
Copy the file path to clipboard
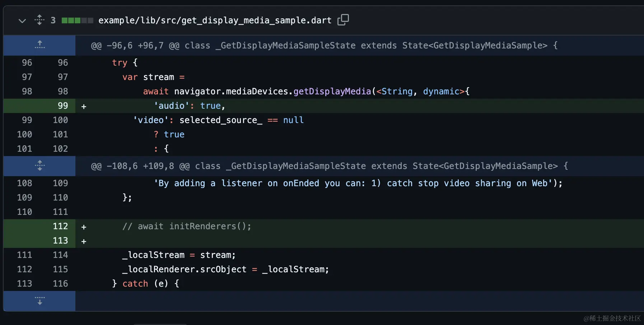(x=343, y=20)
